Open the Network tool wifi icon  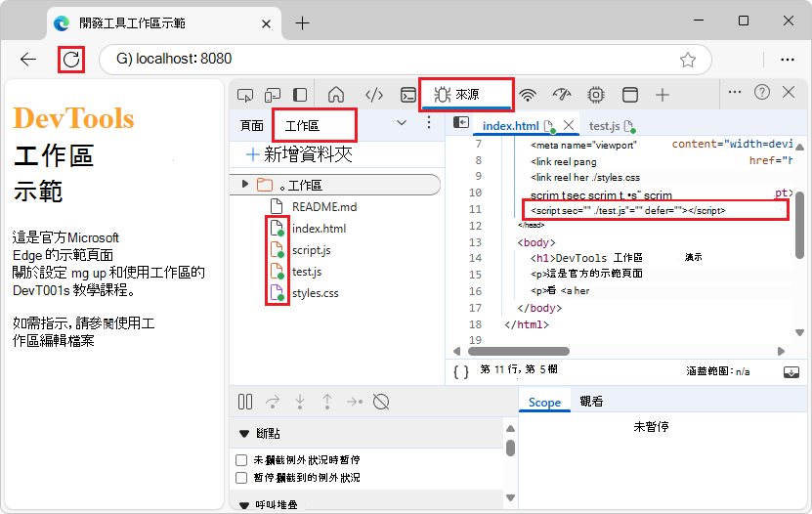pos(528,95)
